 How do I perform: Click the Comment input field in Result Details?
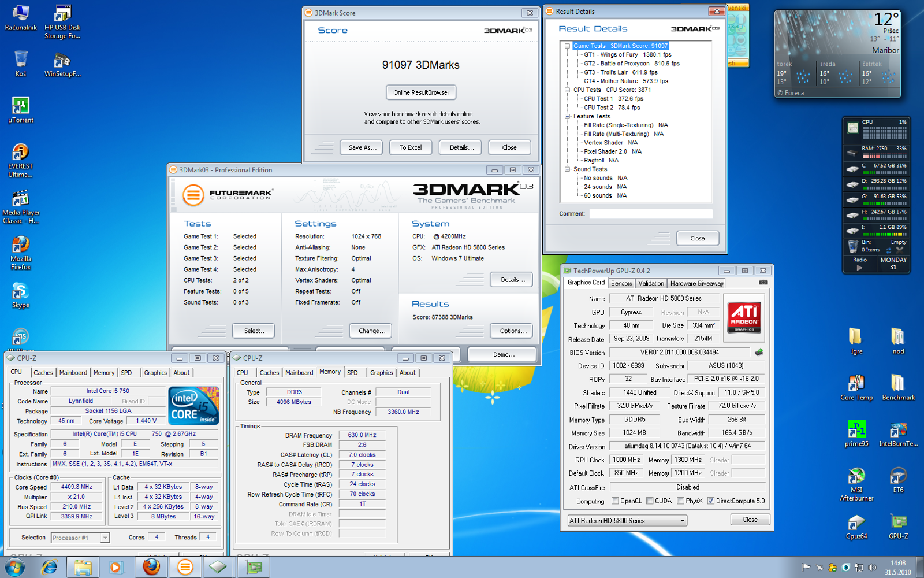click(x=650, y=214)
